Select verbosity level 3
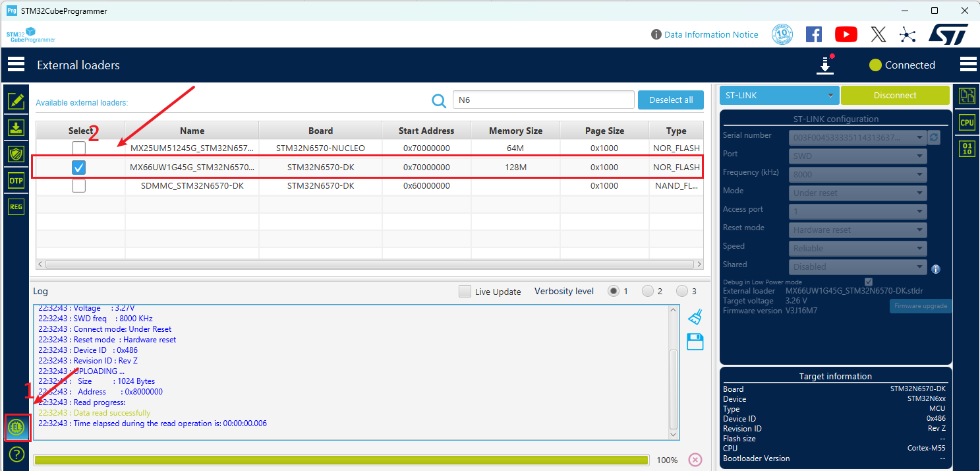This screenshot has width=980, height=471. [682, 291]
